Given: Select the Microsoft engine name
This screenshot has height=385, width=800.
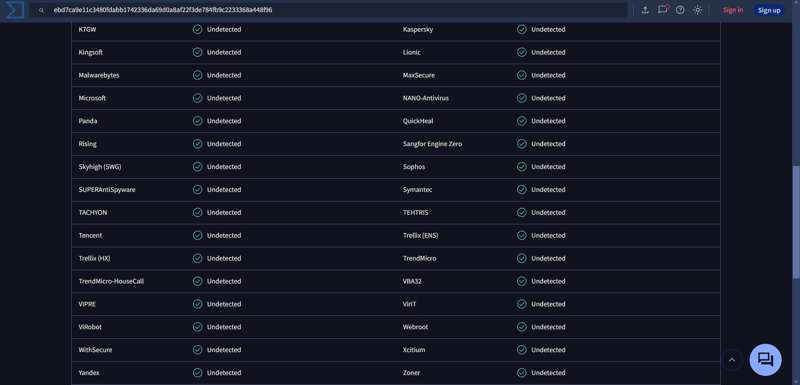Looking at the screenshot, I should click(92, 98).
